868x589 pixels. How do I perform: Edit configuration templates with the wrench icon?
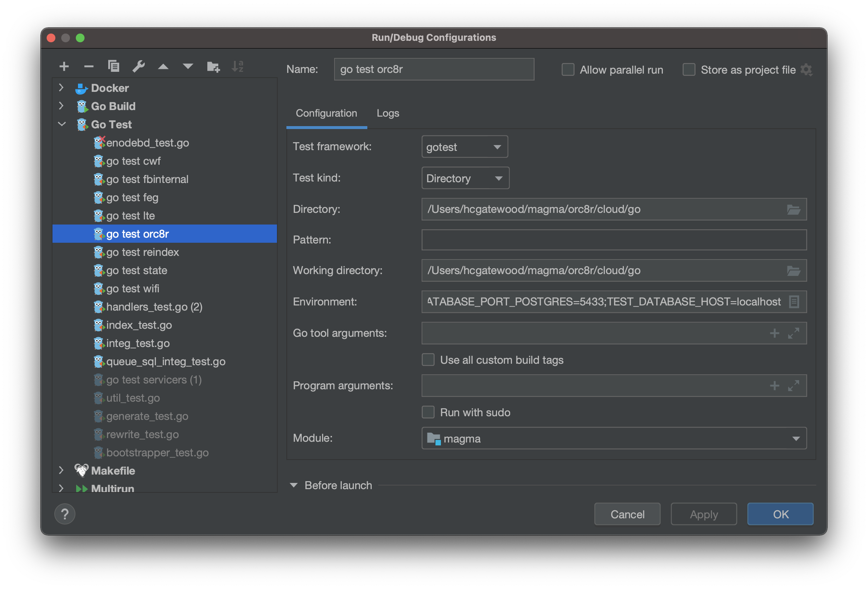(138, 66)
